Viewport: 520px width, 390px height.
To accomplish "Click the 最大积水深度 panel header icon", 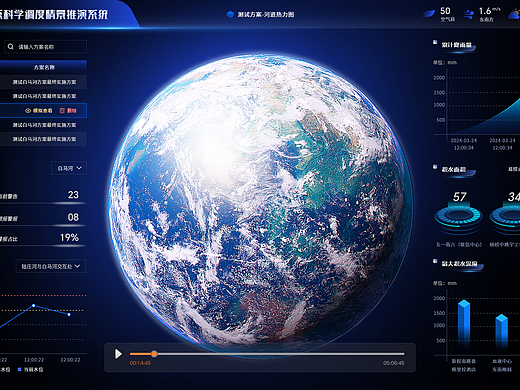I will pyautogui.click(x=435, y=261).
